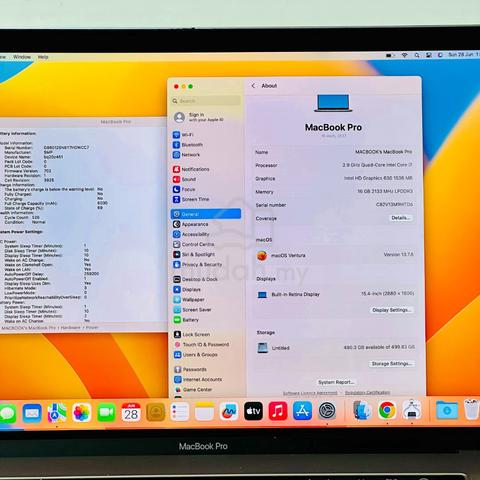Viewport: 480px width, 480px height.
Task: Open Spotlight search in menu bar
Action: click(x=417, y=55)
